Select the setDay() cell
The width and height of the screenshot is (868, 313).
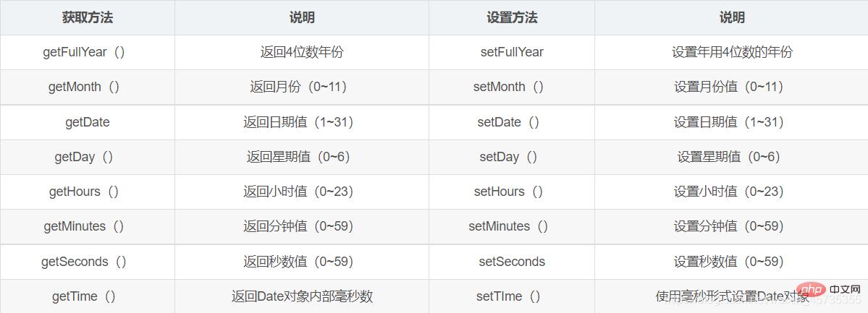[508, 157]
